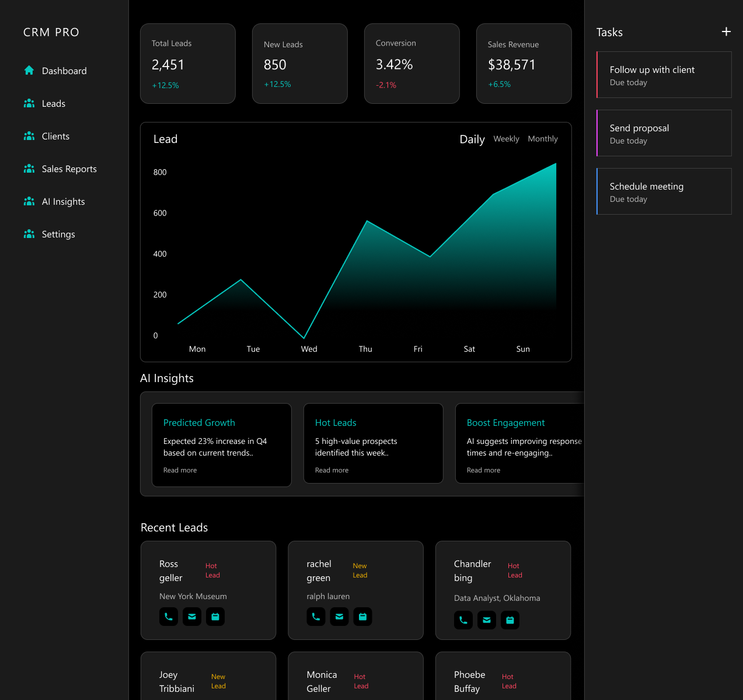743x700 pixels.
Task: Switch the Lead chart to Weekly view
Action: 506,139
